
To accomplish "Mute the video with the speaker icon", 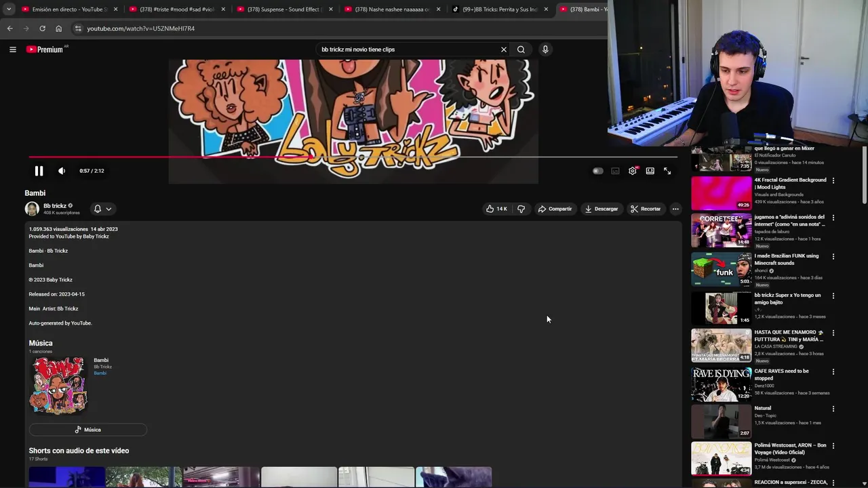I will 62,171.
